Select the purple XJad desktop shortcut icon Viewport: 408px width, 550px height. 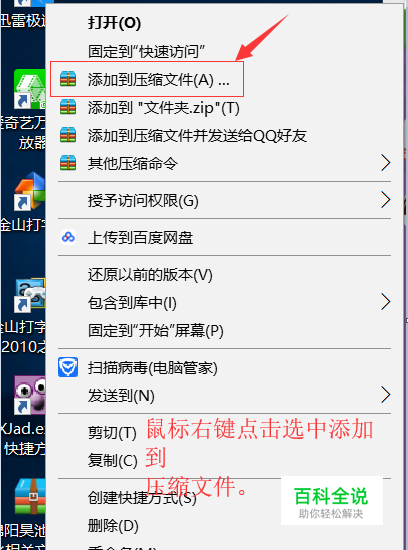tap(30, 395)
